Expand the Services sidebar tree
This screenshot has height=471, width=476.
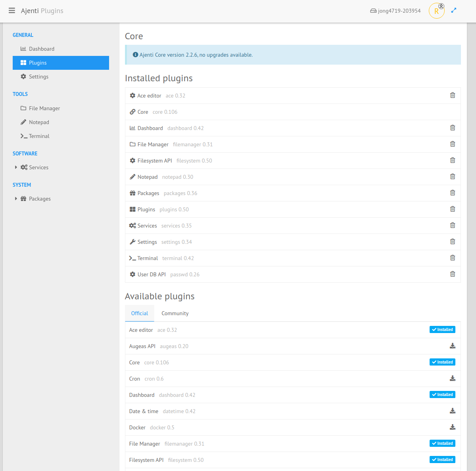pyautogui.click(x=16, y=167)
